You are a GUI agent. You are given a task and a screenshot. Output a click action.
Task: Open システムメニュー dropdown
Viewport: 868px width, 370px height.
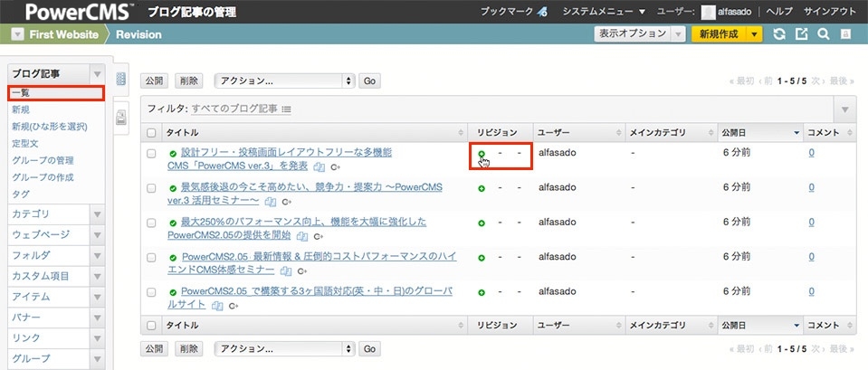(x=604, y=12)
